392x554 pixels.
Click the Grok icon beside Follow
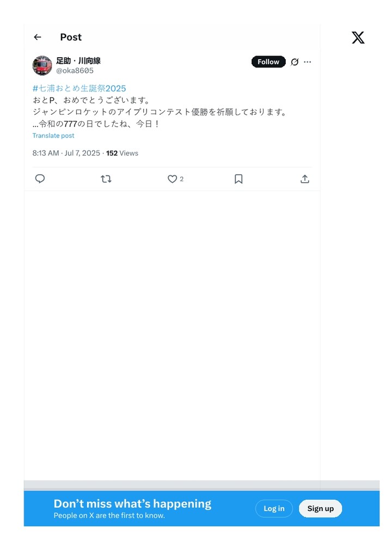(295, 62)
